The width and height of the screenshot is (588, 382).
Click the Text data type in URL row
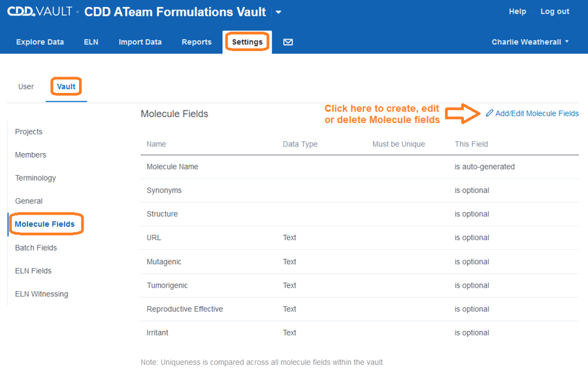(289, 237)
